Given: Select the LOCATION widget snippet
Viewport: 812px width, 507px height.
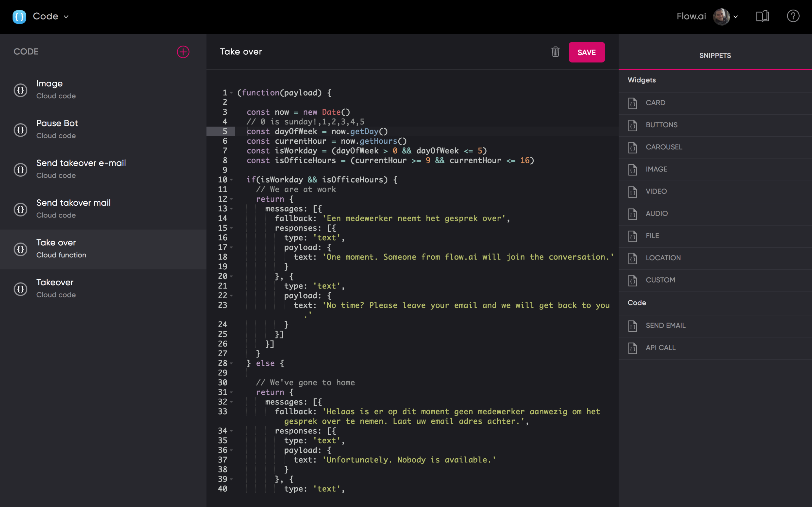Looking at the screenshot, I should click(x=663, y=257).
